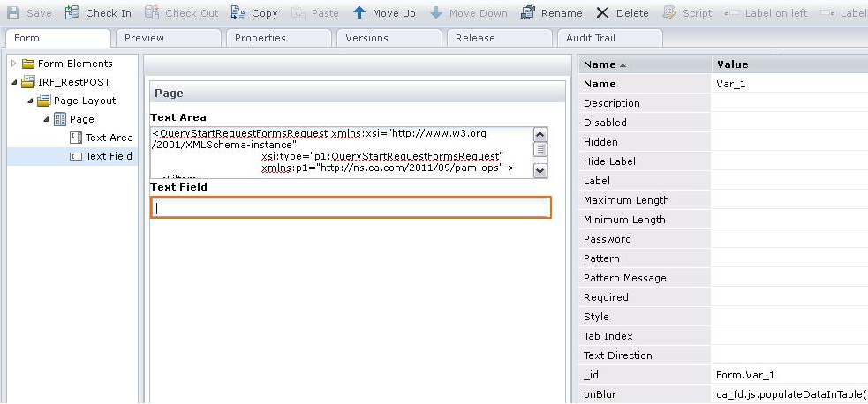Click the Delete X icon
Image resolution: width=868 pixels, height=404 pixels.
point(602,13)
